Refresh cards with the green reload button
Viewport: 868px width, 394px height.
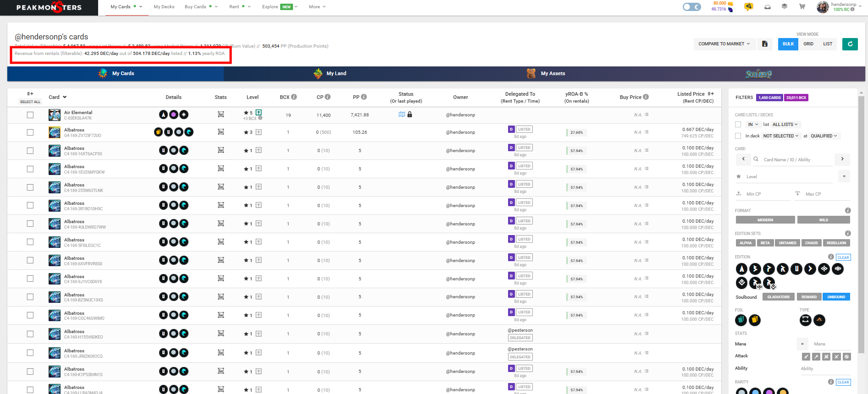[850, 44]
